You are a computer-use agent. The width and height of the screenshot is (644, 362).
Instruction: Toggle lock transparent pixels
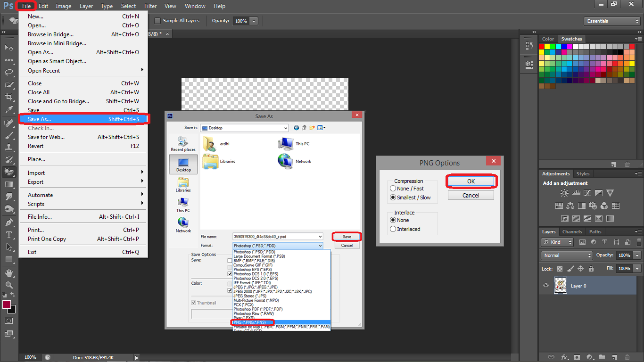click(560, 269)
